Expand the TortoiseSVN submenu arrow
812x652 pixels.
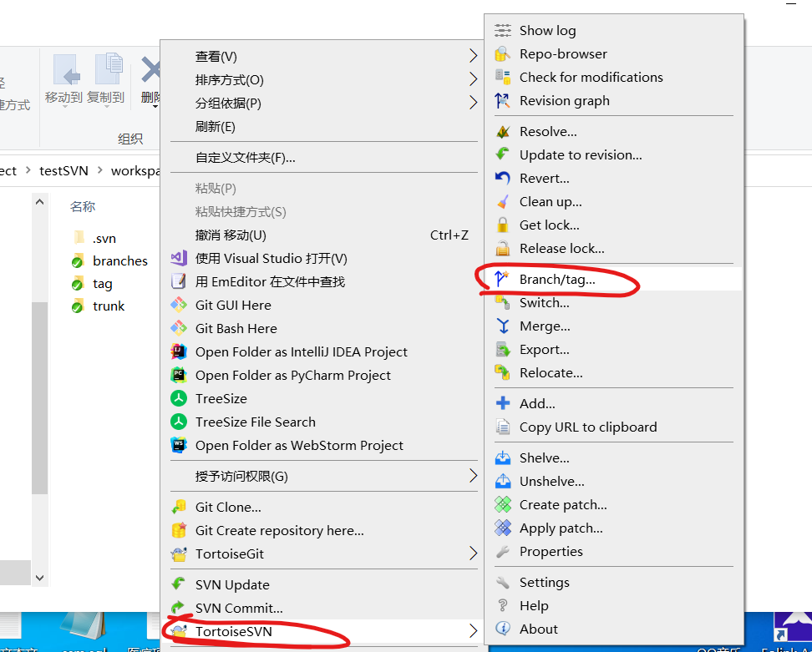(473, 631)
